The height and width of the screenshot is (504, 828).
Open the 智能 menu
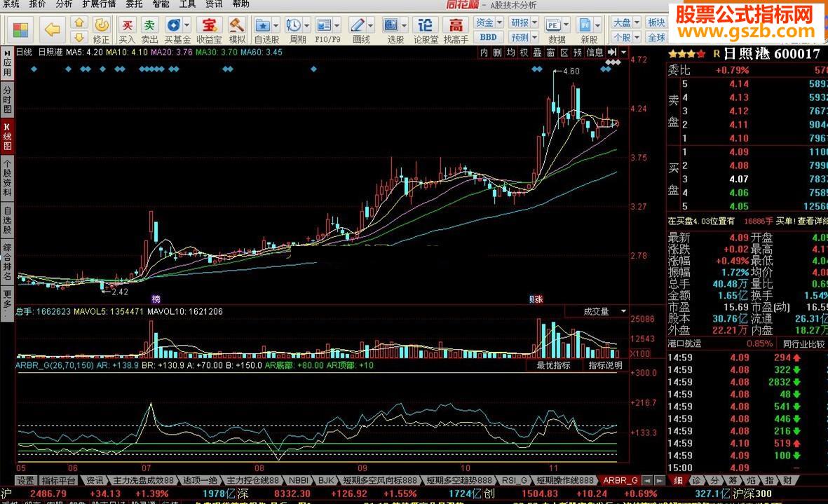click(161, 4)
